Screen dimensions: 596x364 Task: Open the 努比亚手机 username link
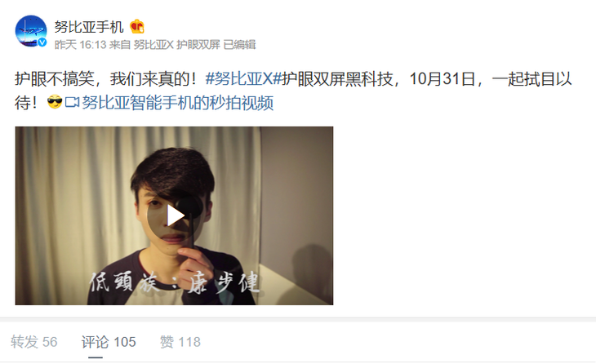pos(89,27)
